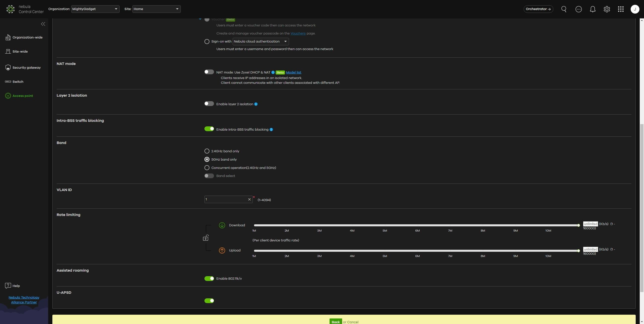Open Site-wide menu
The image size is (644, 324).
coord(20,51)
